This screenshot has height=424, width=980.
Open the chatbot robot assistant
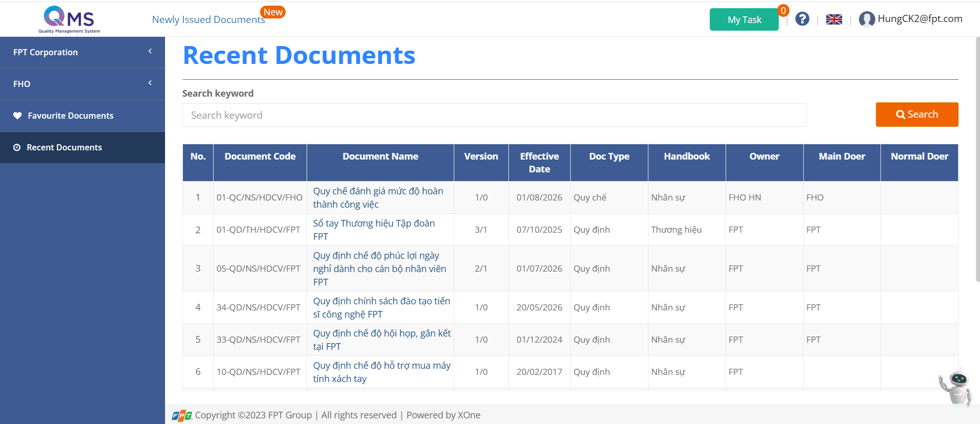pyautogui.click(x=955, y=388)
